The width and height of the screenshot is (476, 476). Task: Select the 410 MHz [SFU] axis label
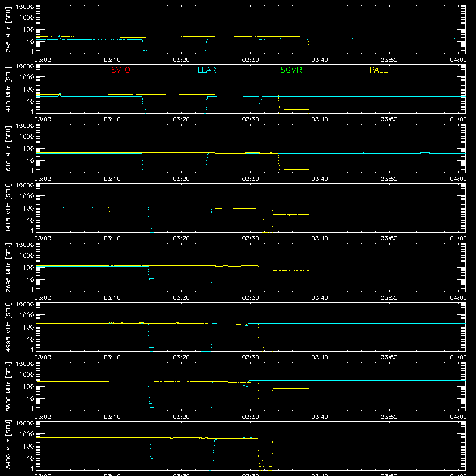[x=8, y=89]
